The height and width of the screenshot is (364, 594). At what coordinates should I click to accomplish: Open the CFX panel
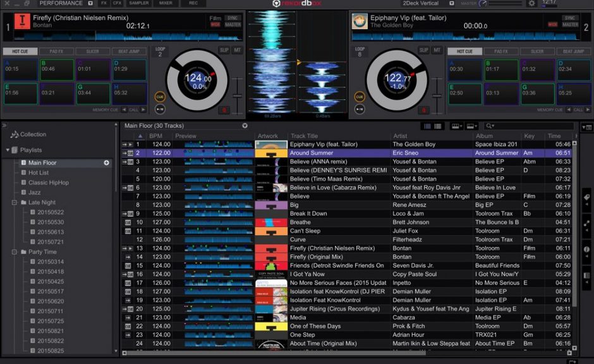(118, 3)
